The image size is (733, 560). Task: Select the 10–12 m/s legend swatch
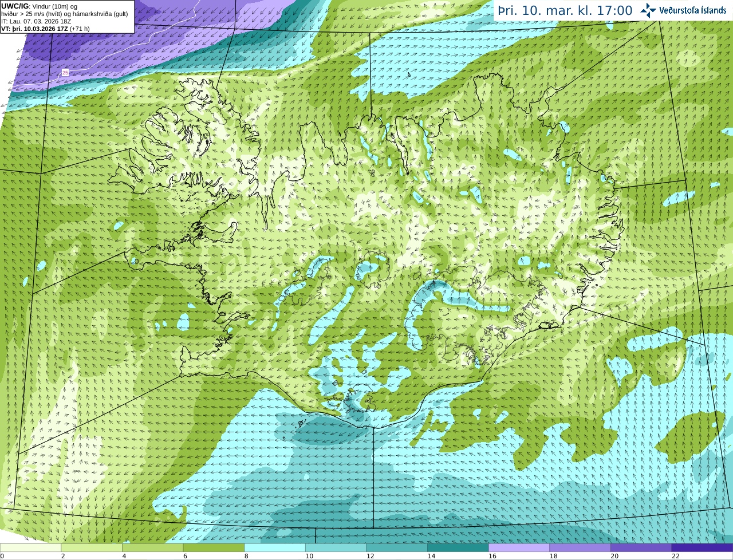(336, 547)
